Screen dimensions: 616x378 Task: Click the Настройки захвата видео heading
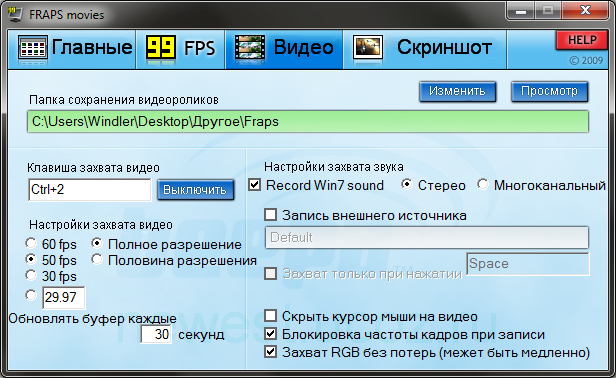101,225
